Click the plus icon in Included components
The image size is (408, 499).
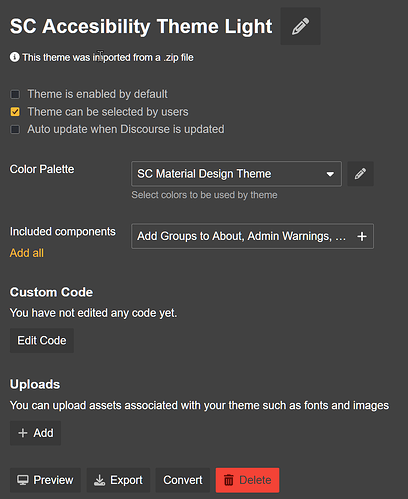click(362, 236)
